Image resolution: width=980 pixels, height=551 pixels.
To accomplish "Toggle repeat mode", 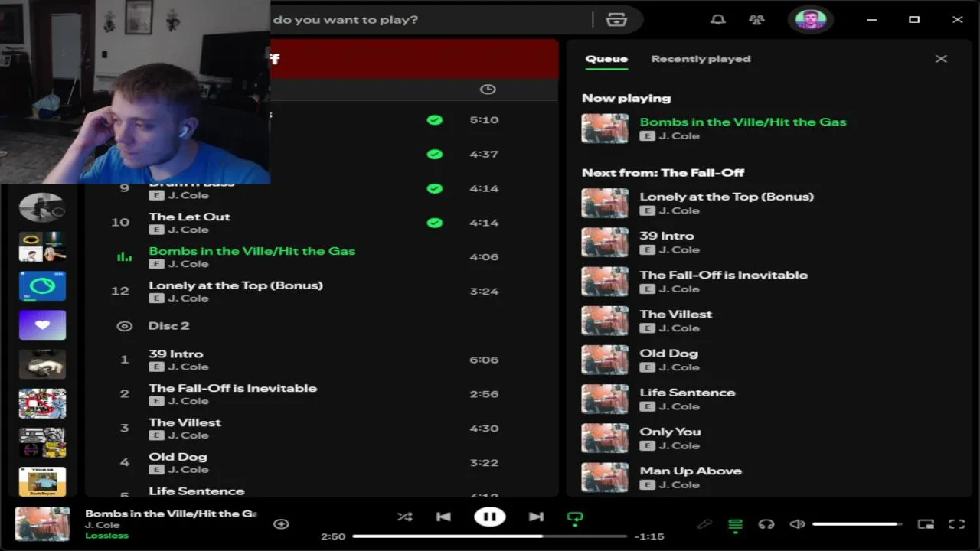I will 575,518.
